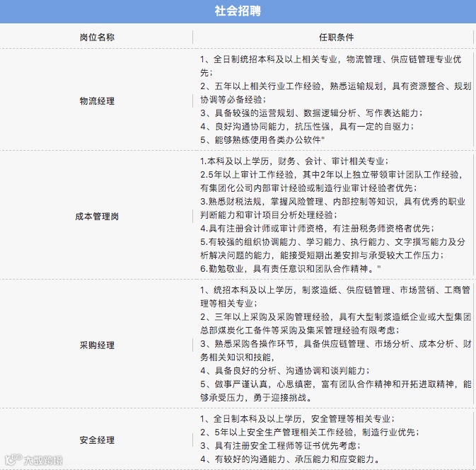Select line 有较好的沟通能力、承压能力

[289, 459]
